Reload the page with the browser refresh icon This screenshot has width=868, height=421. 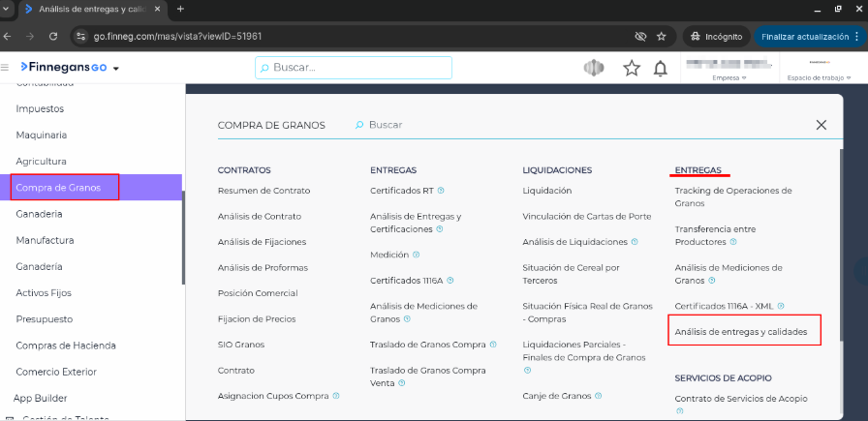pos(53,36)
